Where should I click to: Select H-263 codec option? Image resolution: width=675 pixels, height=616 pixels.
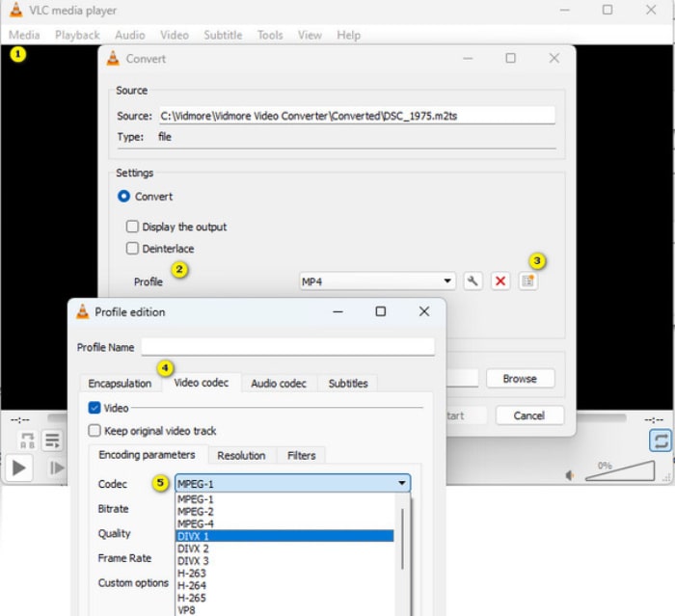point(284,573)
